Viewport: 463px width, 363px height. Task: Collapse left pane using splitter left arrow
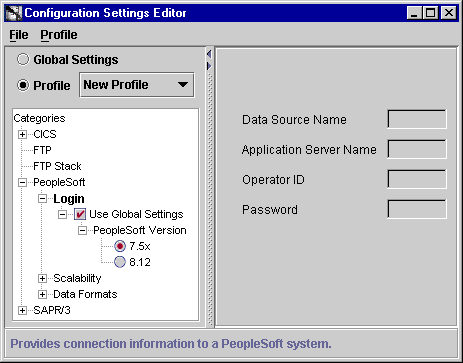(x=209, y=54)
